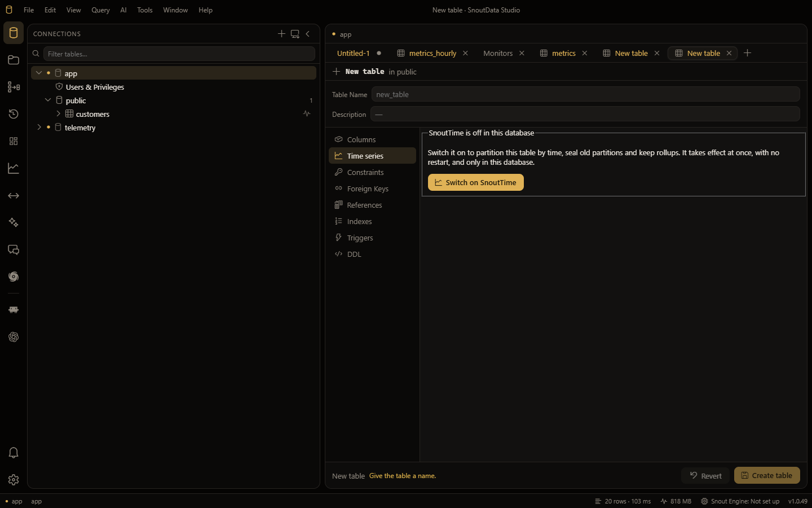Switch to the metrics_hourly tab
Image resolution: width=812 pixels, height=508 pixels.
433,53
